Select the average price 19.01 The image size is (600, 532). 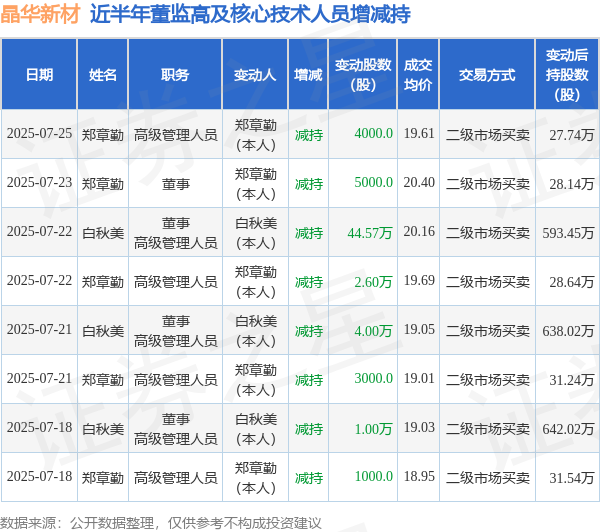[419, 379]
